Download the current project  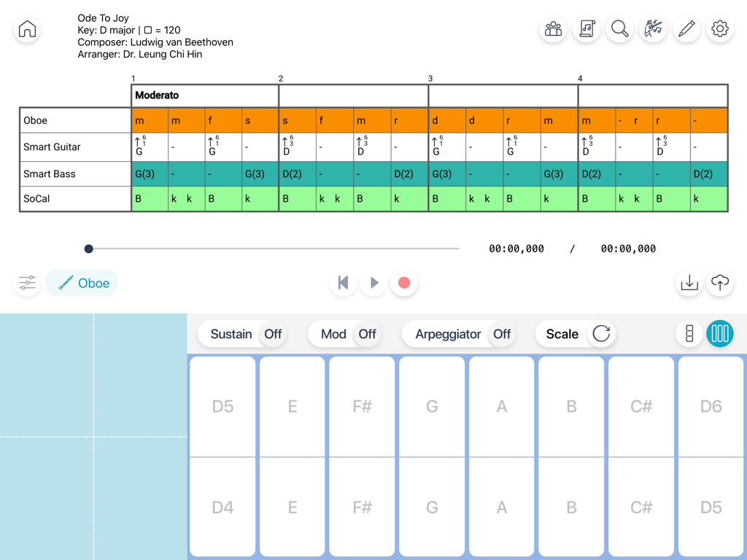[689, 283]
